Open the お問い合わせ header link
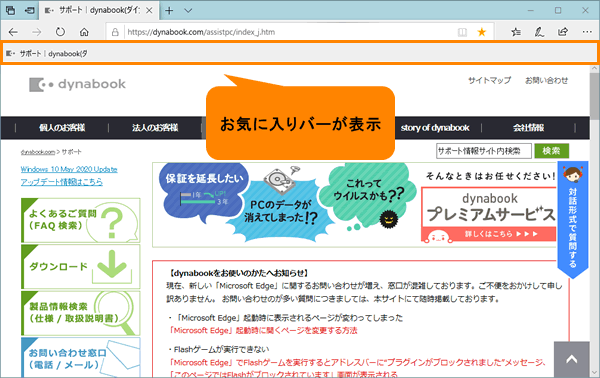 546,80
